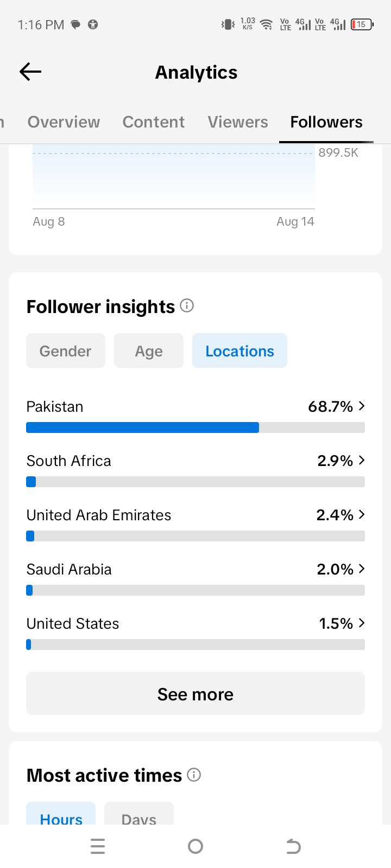This screenshot has width=391, height=868.
Task: Switch to the Viewers tab
Action: click(x=238, y=122)
